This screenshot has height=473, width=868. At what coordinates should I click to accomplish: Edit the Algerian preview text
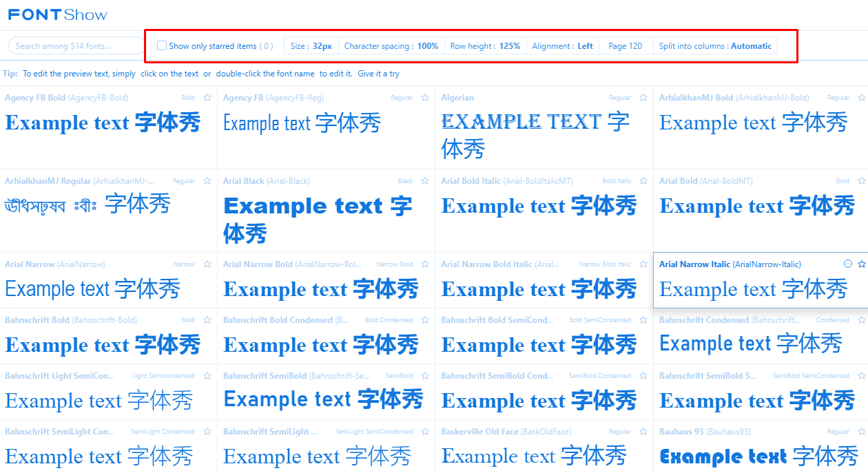pos(535,135)
